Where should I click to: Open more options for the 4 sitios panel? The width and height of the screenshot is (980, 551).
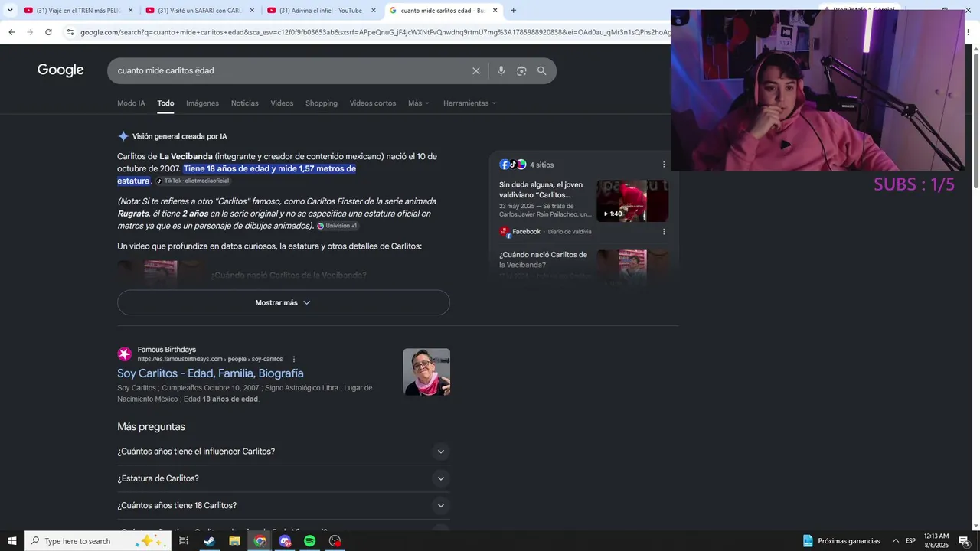[x=664, y=165]
